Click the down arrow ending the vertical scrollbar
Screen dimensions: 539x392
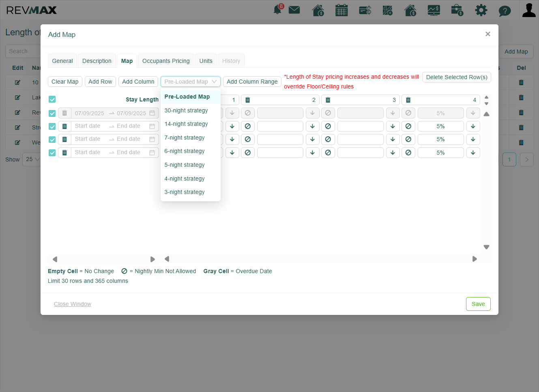coord(487,247)
